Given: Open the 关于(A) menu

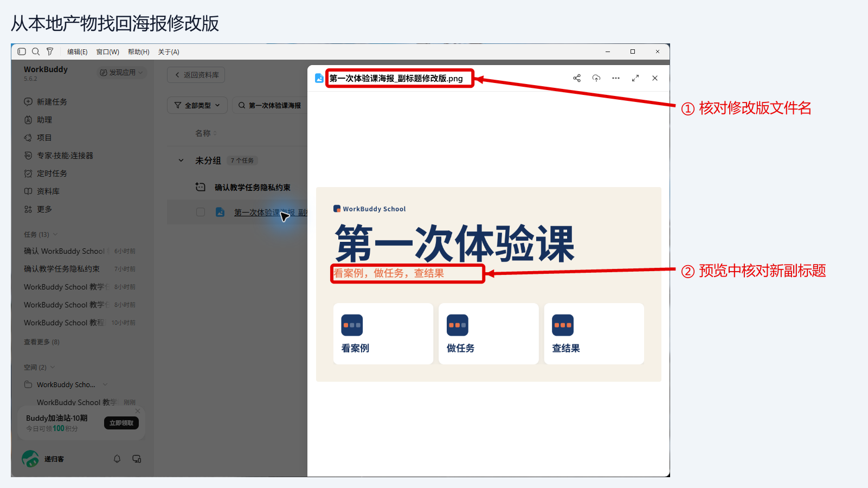Looking at the screenshot, I should click(169, 52).
